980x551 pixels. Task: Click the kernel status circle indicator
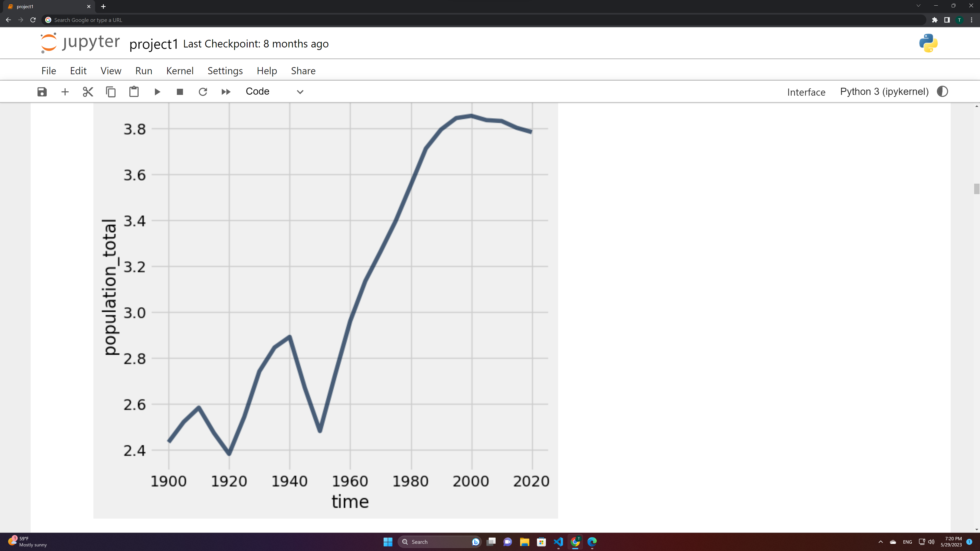tap(942, 92)
